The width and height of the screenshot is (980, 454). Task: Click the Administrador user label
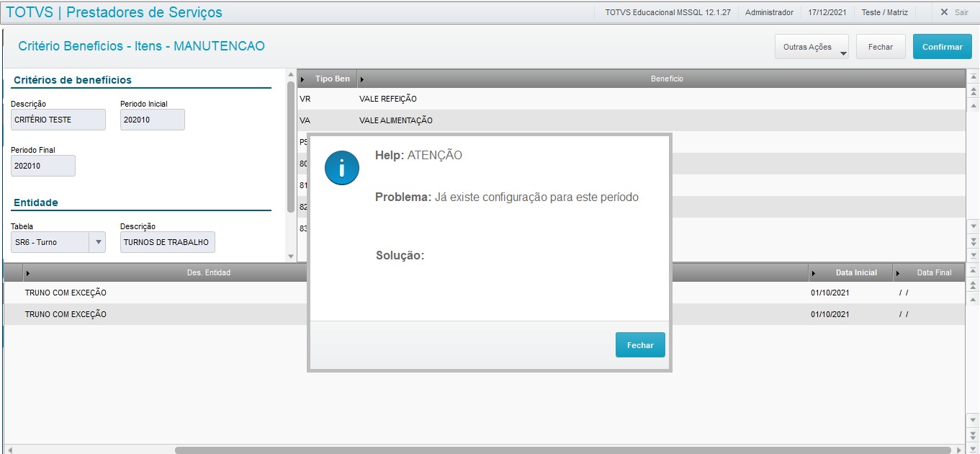(x=769, y=12)
